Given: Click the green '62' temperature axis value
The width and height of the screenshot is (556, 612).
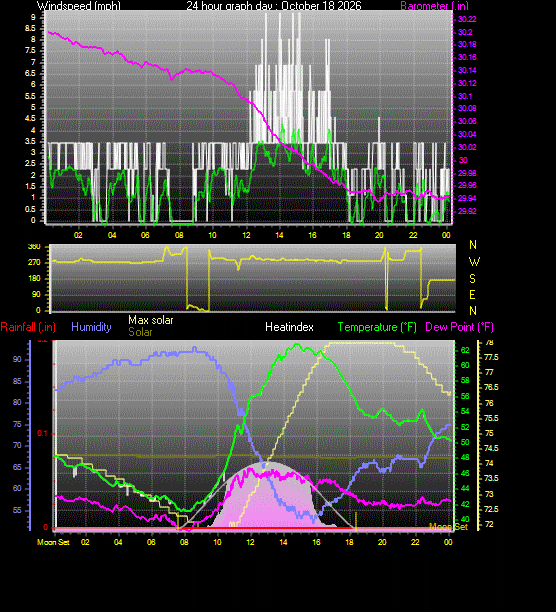Looking at the screenshot, I should (465, 350).
